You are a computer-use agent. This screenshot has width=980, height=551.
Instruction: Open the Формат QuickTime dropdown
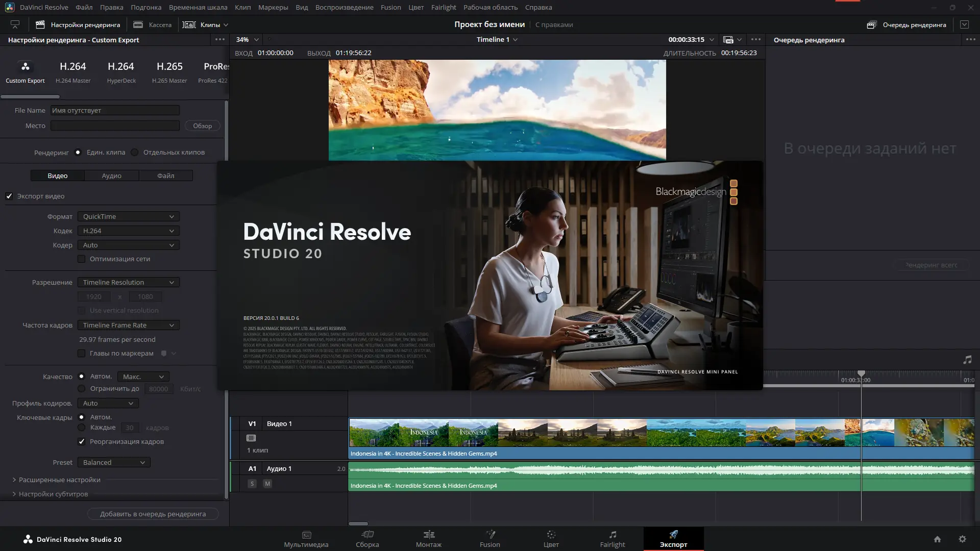pos(128,216)
